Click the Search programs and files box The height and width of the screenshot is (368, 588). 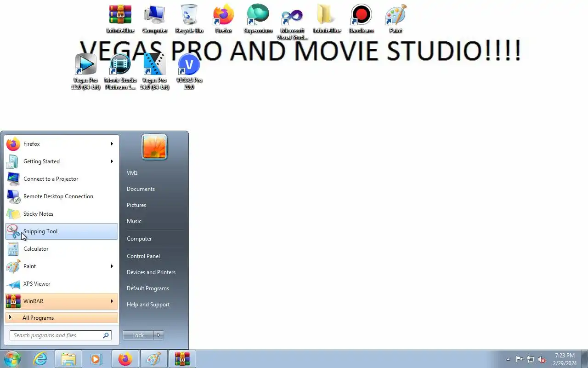61,335
